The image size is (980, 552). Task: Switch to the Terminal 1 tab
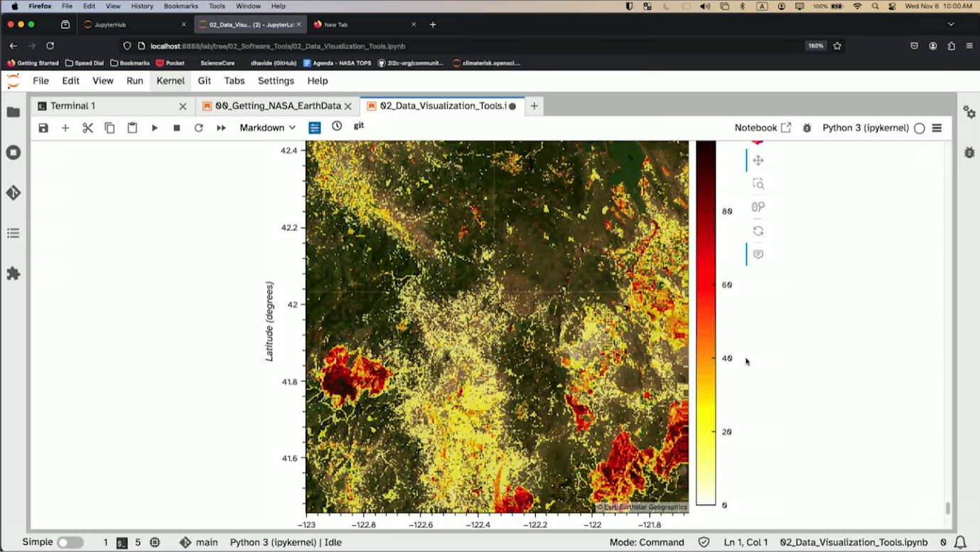coord(72,106)
